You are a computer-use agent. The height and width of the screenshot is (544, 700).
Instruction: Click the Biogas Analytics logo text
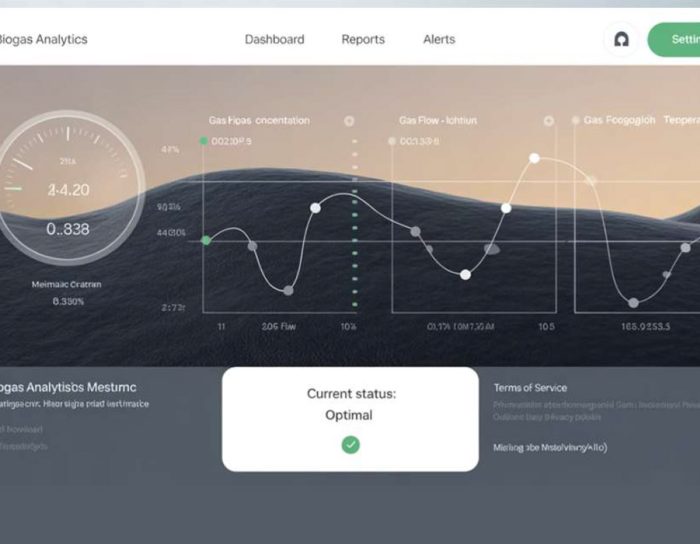point(44,40)
